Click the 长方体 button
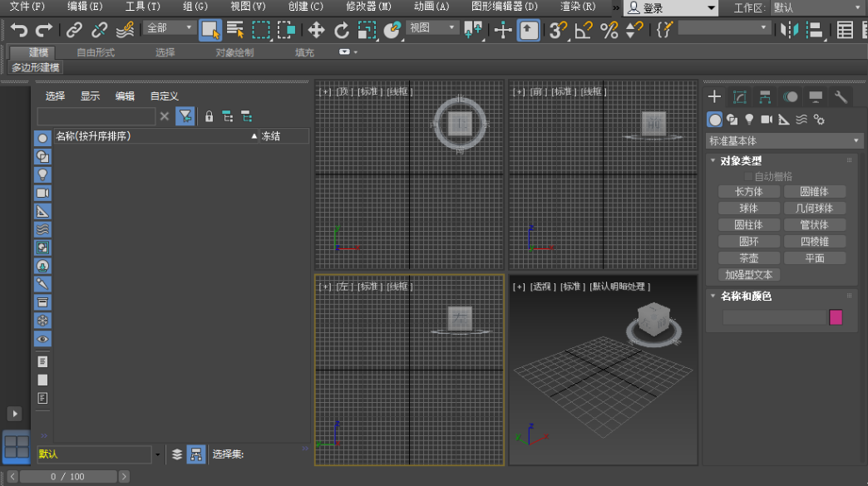868x486 pixels. pyautogui.click(x=748, y=192)
